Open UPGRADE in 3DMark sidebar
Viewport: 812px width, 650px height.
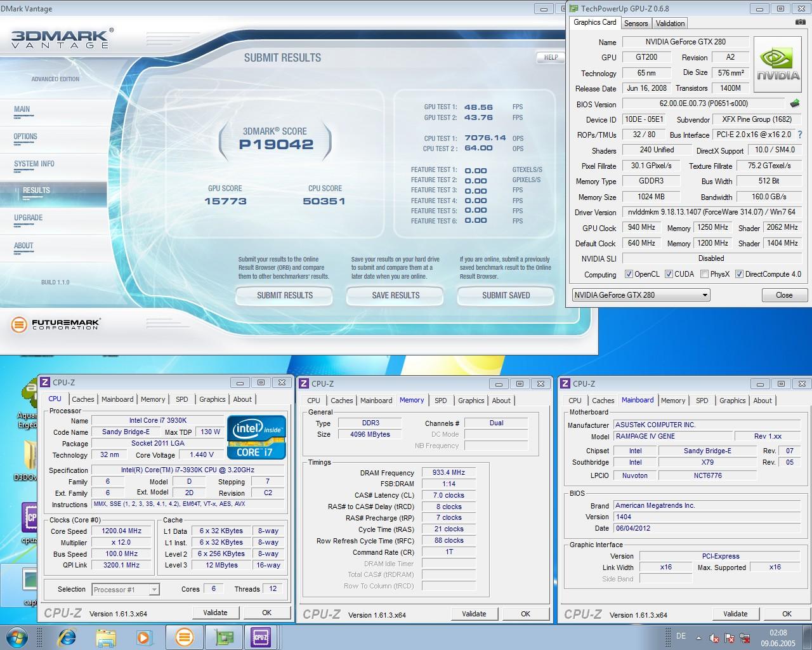pyautogui.click(x=29, y=218)
